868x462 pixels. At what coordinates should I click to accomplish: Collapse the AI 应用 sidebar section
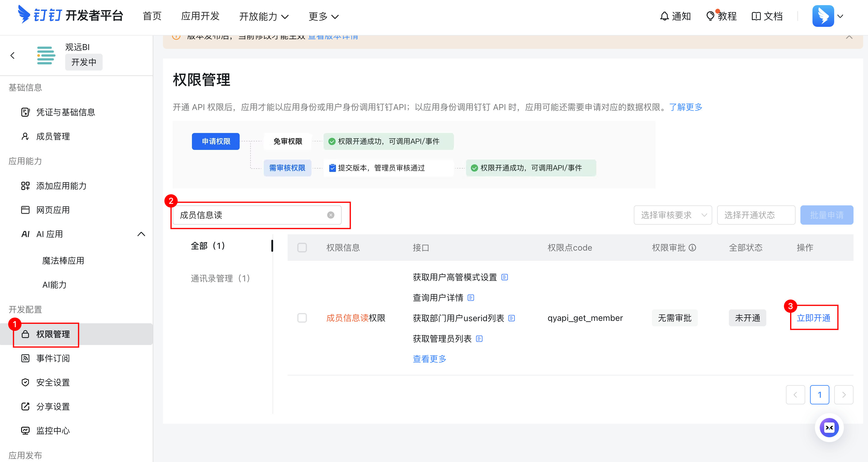(x=141, y=234)
